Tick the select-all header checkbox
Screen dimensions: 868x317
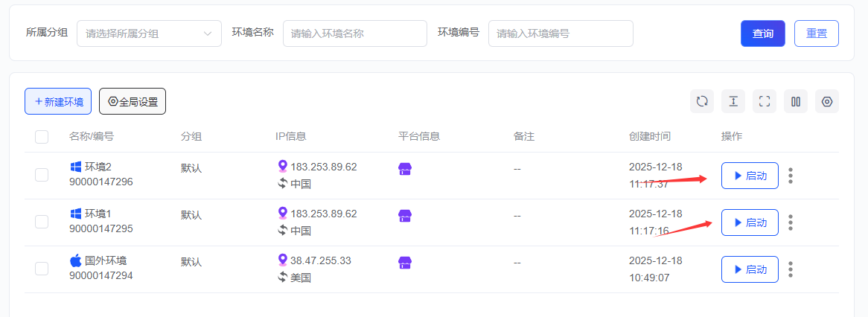click(42, 136)
